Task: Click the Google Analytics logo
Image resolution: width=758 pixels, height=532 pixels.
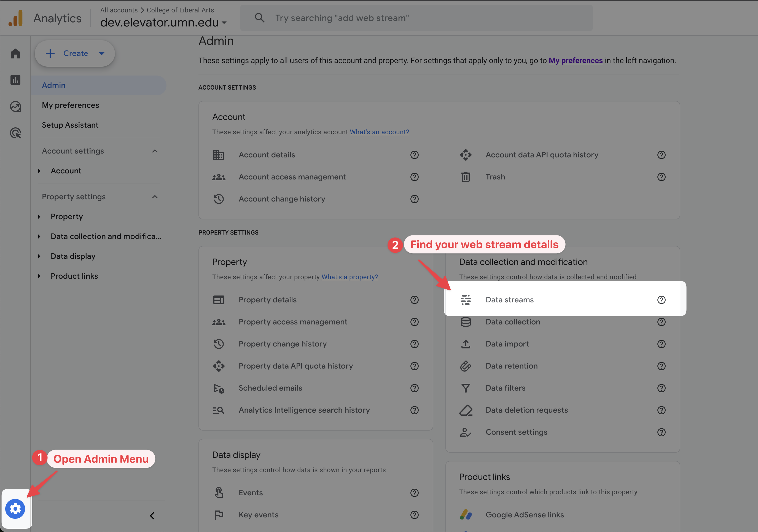Action: pos(15,18)
